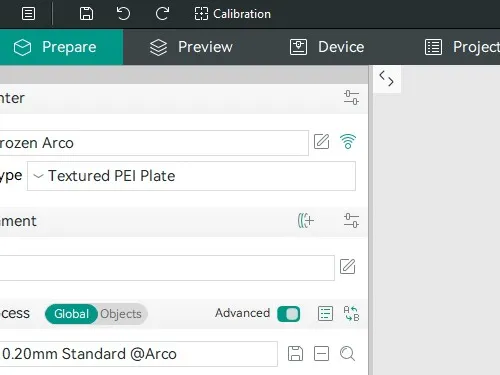Click the printer settings sliders icon
Image resolution: width=500 pixels, height=375 pixels.
351,98
